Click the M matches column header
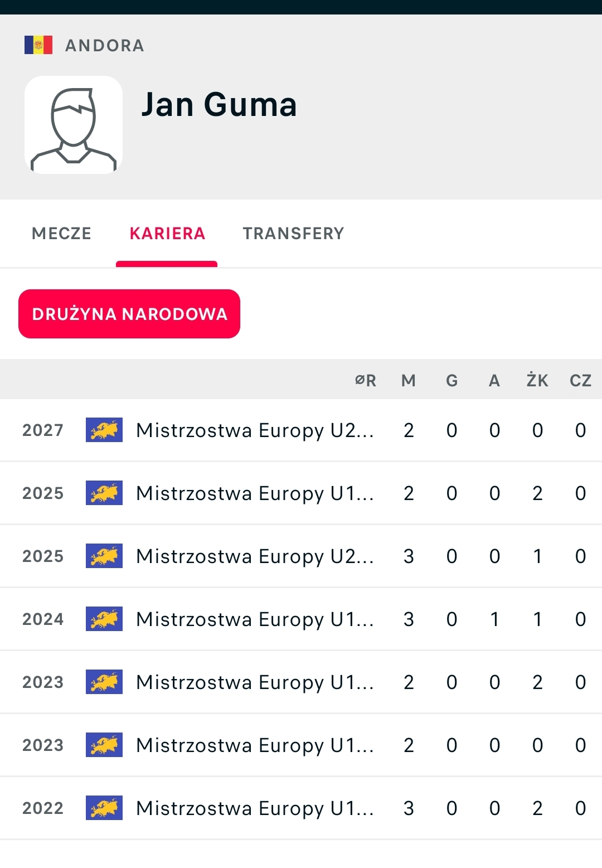This screenshot has width=602, height=868. pyautogui.click(x=409, y=381)
